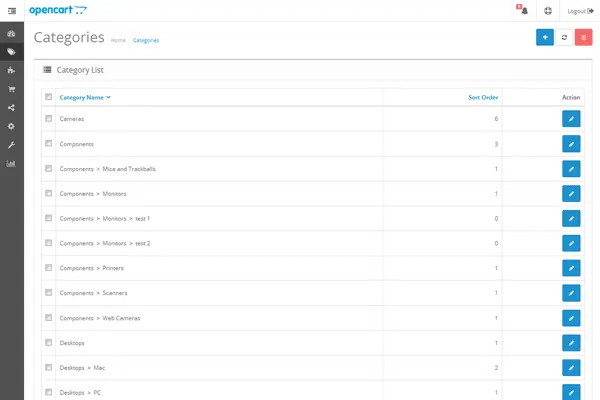Toggle the select-all checkbox in header

(48, 97)
